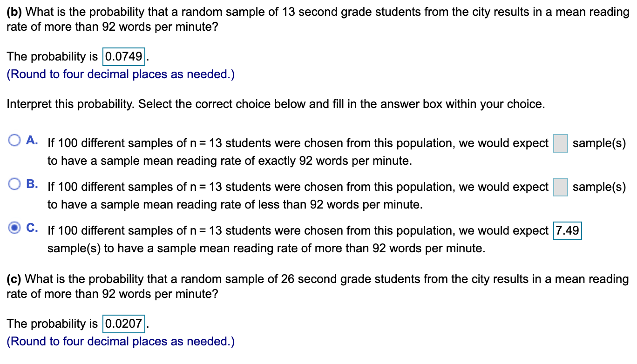Click the label letter C next to its radio
The width and height of the screenshot is (637, 364).
coord(31,228)
